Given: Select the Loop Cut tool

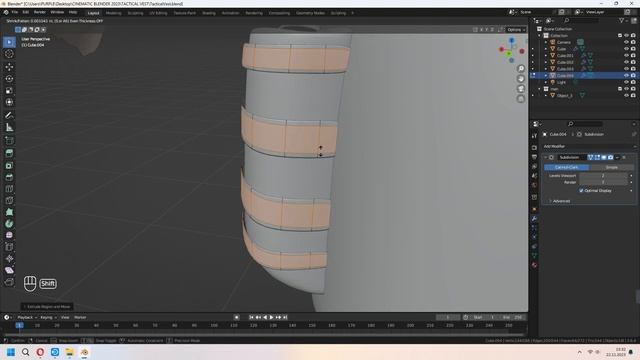Looking at the screenshot, I should [x=9, y=189].
